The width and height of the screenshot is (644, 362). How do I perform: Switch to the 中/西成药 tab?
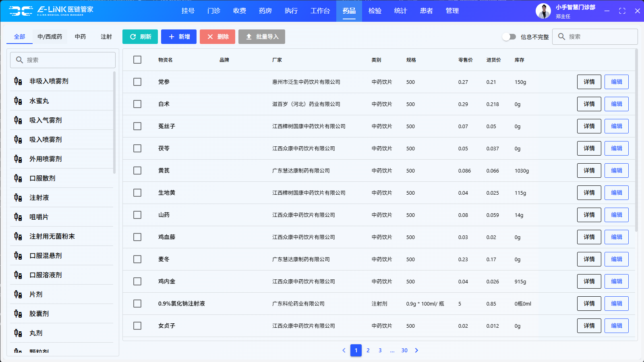pyautogui.click(x=50, y=37)
